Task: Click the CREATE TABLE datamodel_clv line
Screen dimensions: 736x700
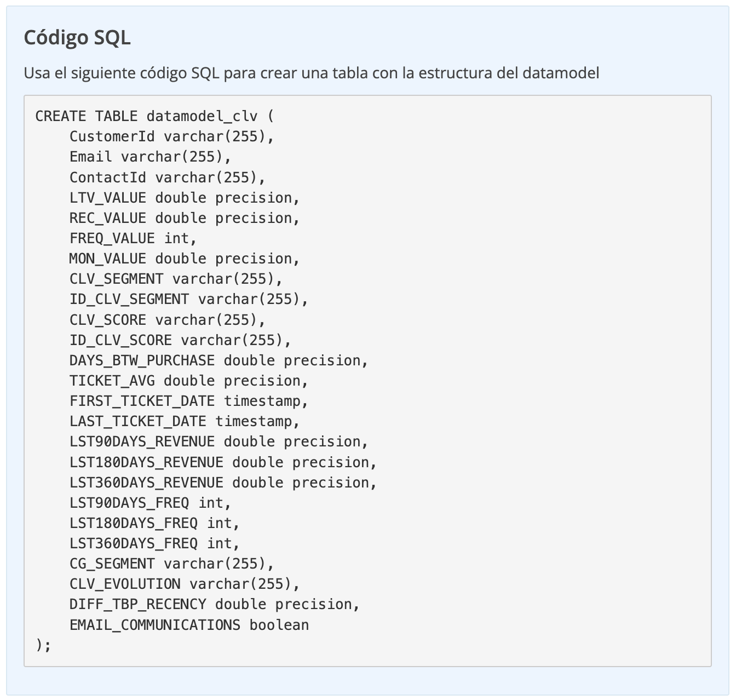Action: click(154, 116)
